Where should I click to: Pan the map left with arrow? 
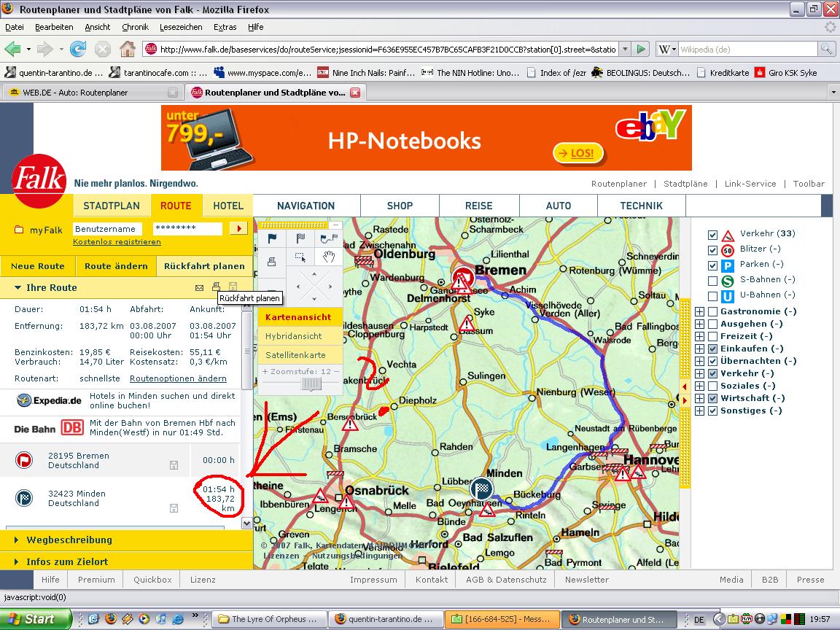(298, 286)
